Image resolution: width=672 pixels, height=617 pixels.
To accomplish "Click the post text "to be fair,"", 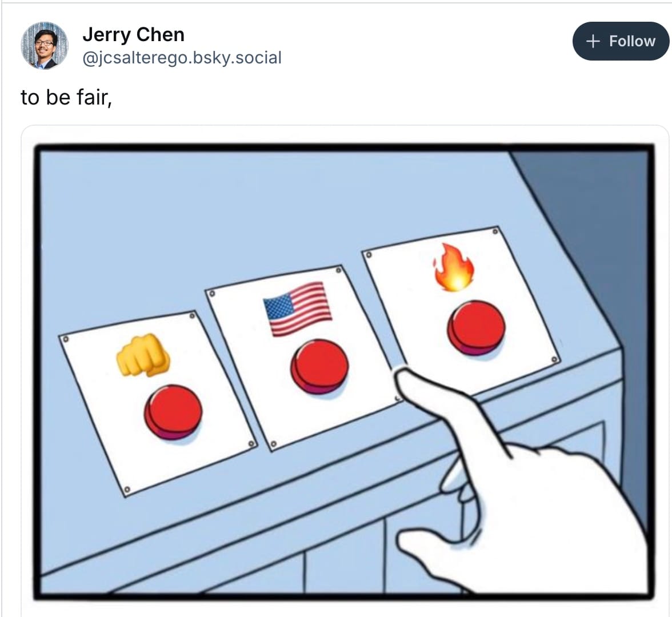I will pos(66,97).
